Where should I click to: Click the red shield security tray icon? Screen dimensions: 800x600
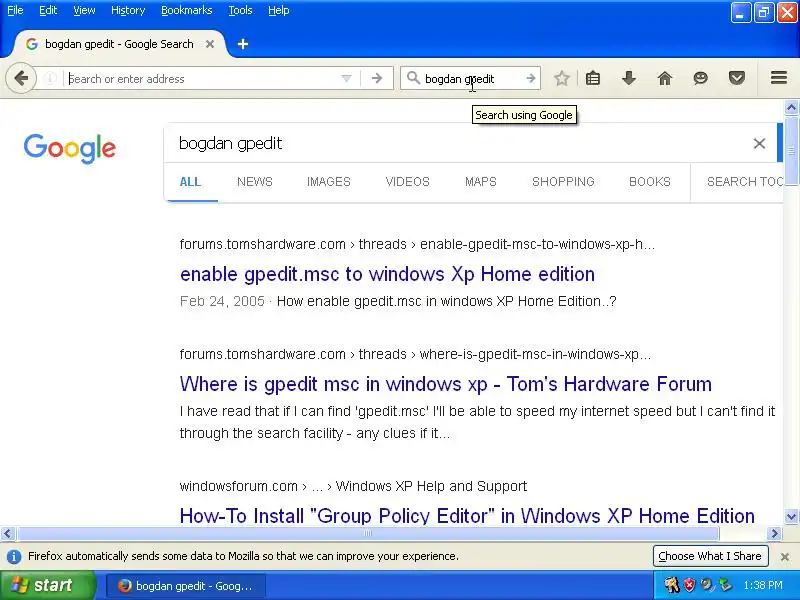tap(689, 585)
